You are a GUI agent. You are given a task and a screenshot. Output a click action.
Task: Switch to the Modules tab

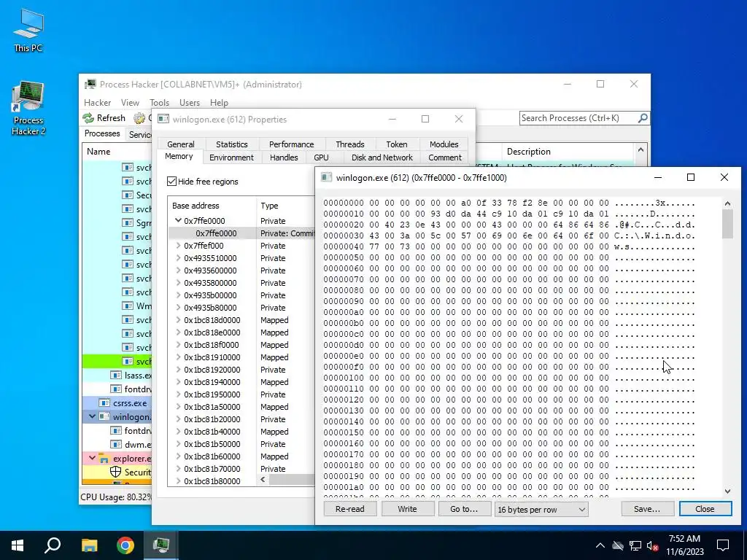coord(444,144)
